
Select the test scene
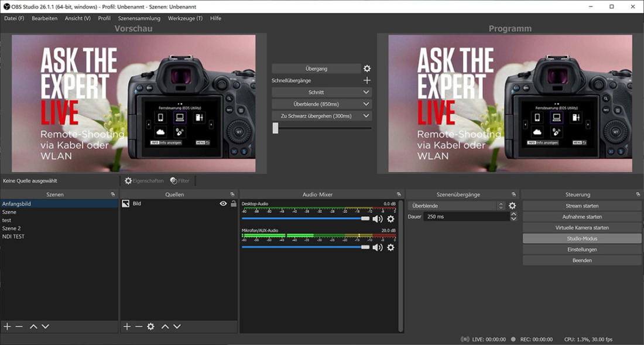tap(59, 220)
